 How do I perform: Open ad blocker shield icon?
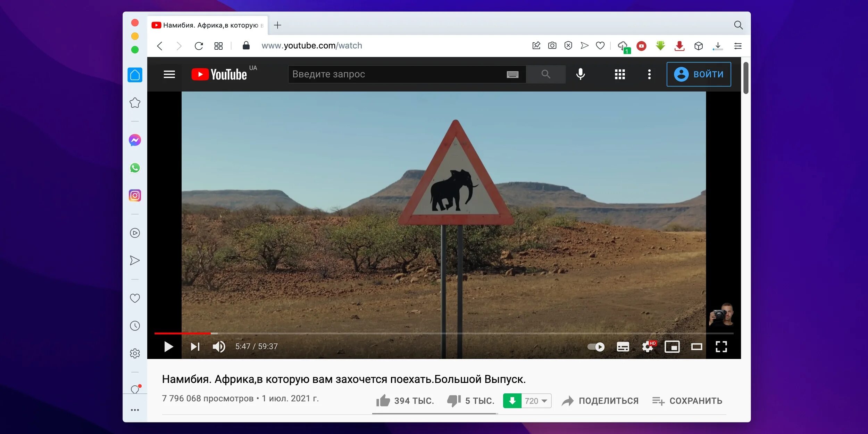click(x=568, y=45)
